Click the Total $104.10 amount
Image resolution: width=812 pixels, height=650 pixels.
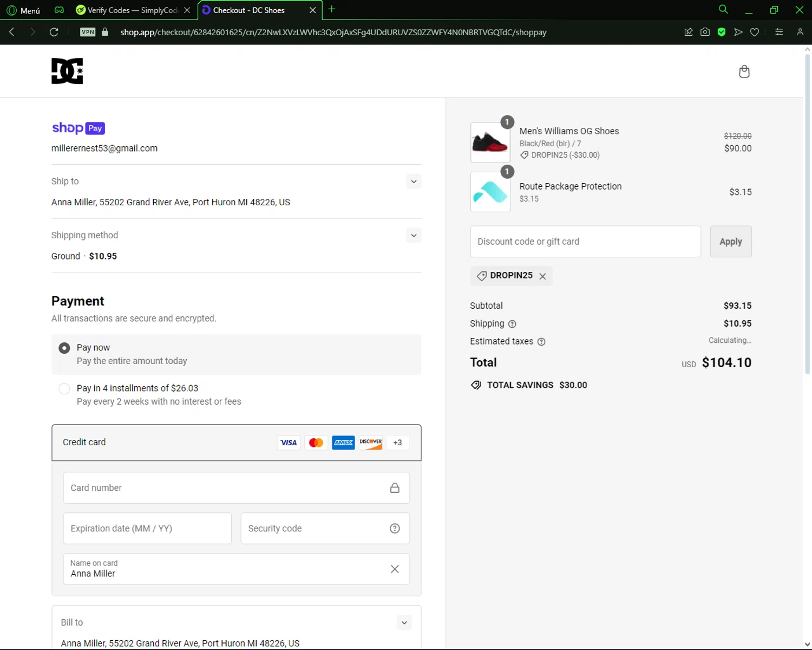(726, 363)
